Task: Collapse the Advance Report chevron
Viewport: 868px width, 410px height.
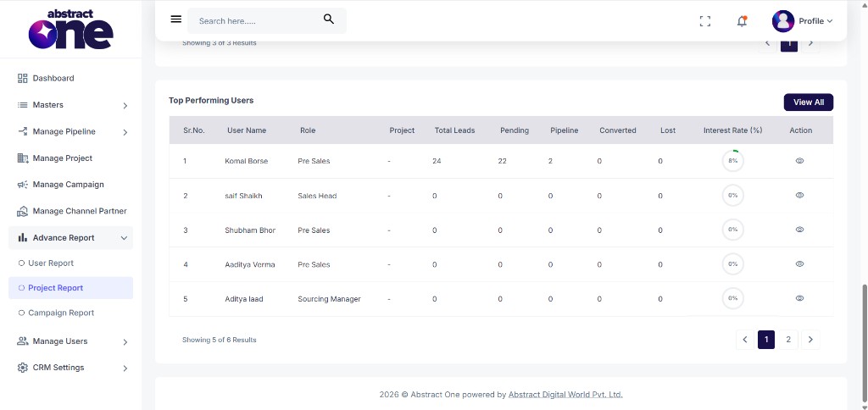Action: [124, 238]
